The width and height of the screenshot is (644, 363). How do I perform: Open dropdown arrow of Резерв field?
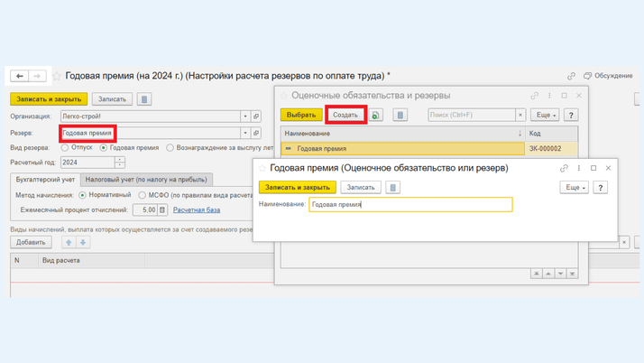(x=245, y=134)
